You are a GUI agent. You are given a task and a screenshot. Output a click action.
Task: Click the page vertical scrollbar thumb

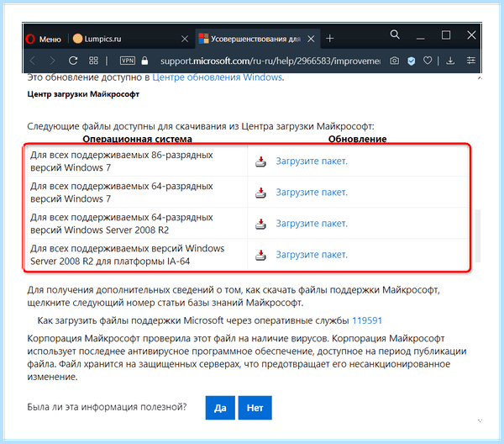[x=478, y=235]
